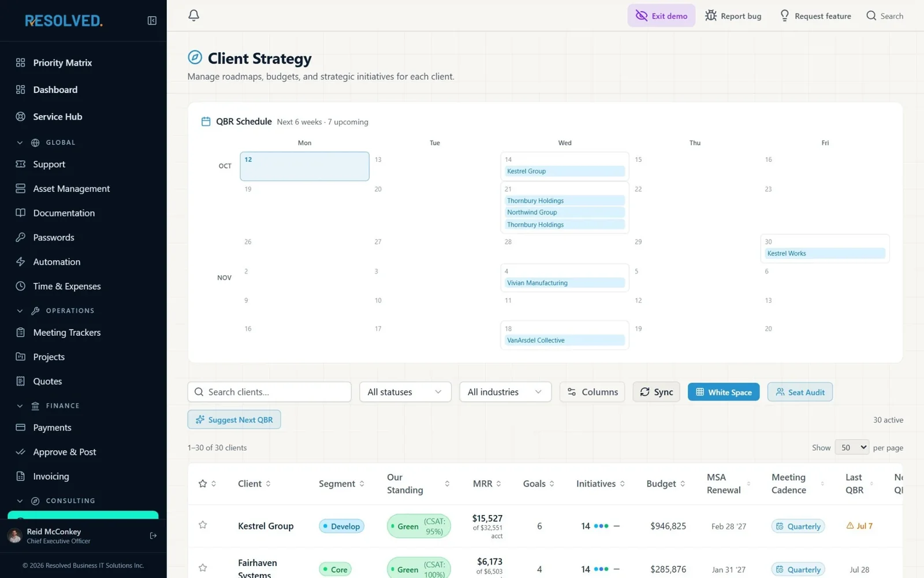Open the notifications bell
This screenshot has width=924, height=578.
193,16
